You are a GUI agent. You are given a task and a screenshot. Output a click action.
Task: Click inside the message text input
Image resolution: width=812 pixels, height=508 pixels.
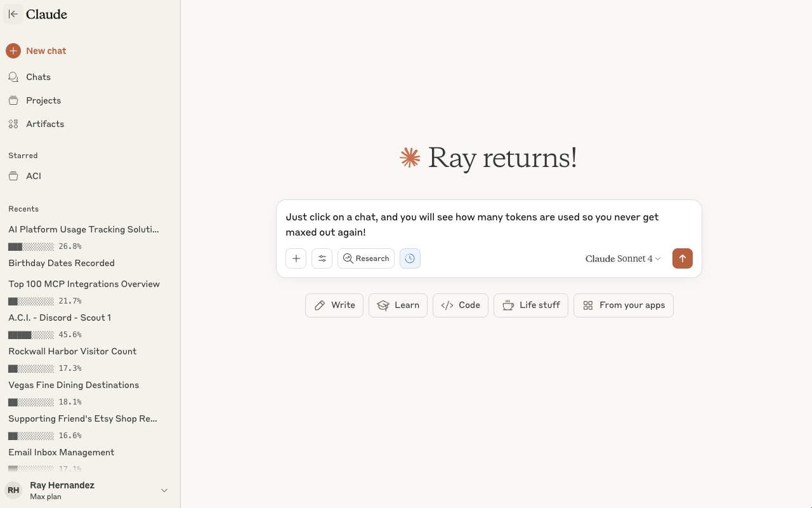488,224
